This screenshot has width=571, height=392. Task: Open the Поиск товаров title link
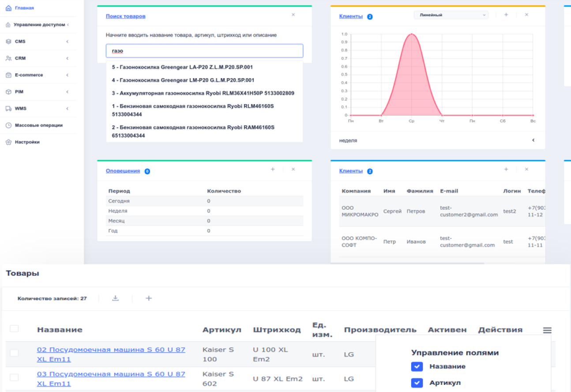pos(125,16)
